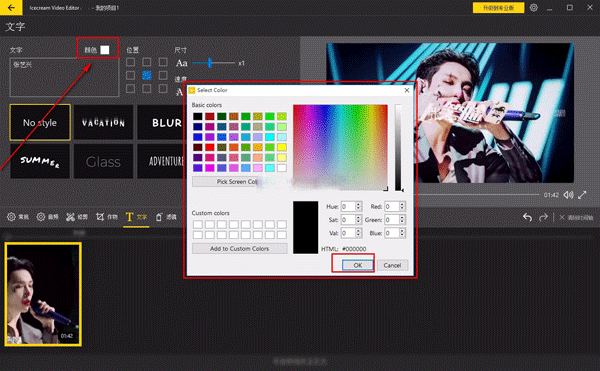600x371 pixels.
Task: Close the Select Color dialog
Action: 407,90
